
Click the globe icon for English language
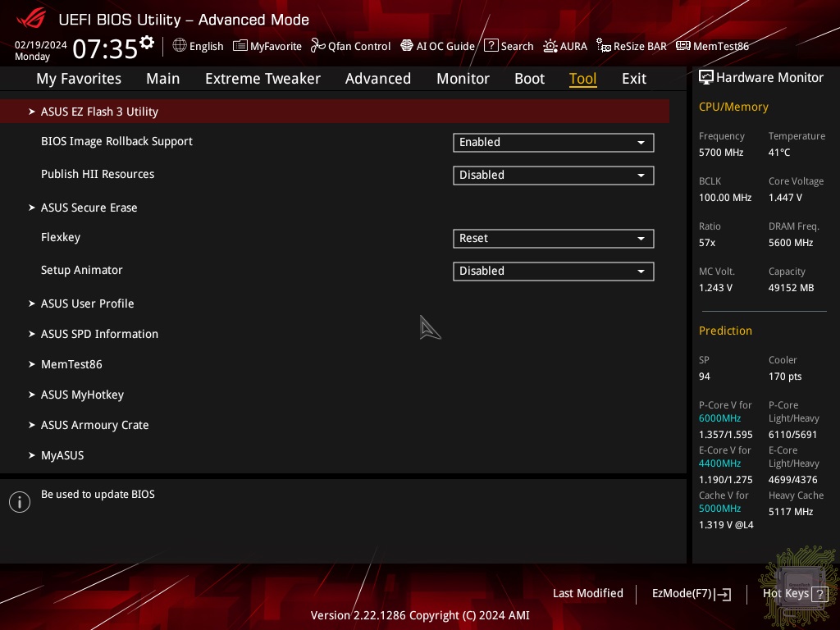180,46
